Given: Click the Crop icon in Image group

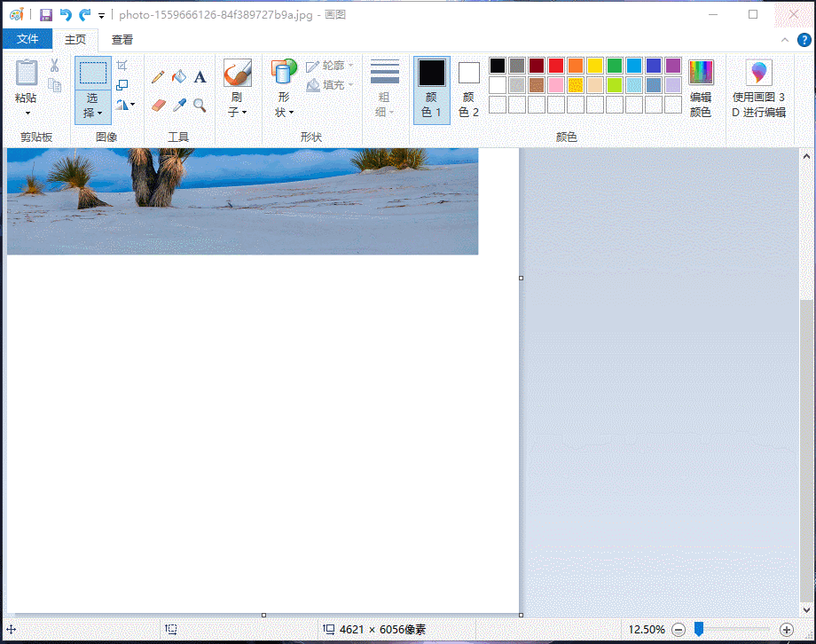Looking at the screenshot, I should click(122, 66).
